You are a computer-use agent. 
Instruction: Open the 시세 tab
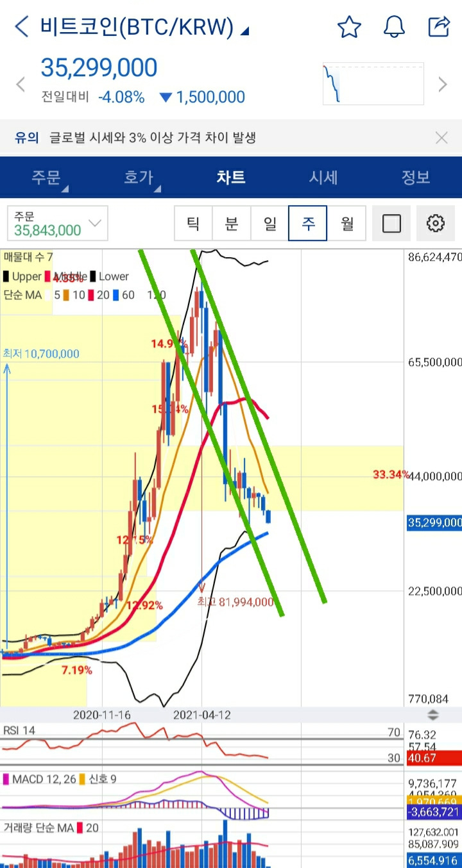click(323, 178)
